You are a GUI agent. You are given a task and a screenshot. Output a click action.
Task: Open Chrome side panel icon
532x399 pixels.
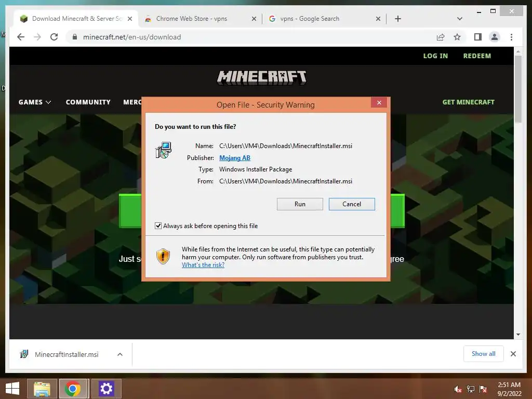tap(478, 37)
